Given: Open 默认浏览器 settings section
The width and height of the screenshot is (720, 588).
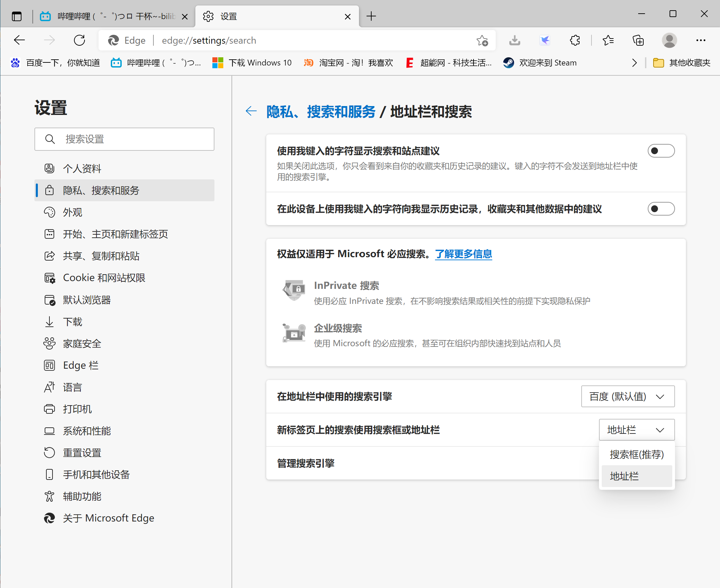Looking at the screenshot, I should (124, 300).
